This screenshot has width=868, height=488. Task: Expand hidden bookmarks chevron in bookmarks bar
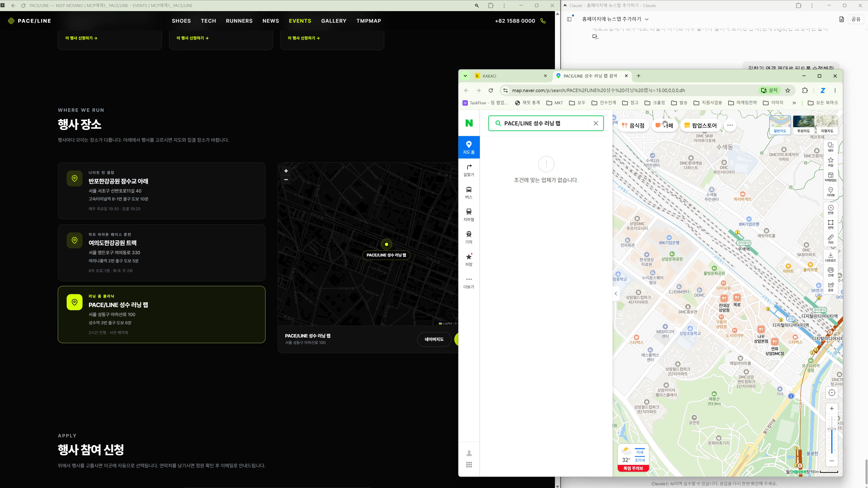[x=794, y=103]
